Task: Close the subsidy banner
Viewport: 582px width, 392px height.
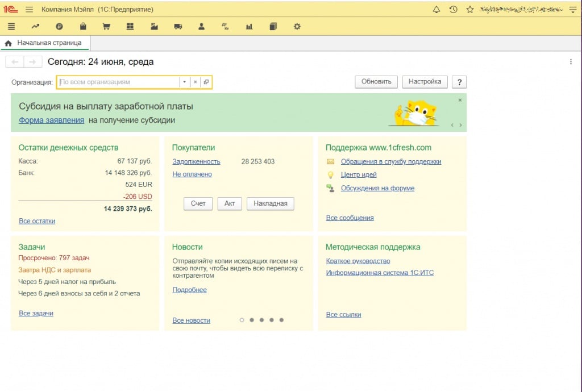Action: tap(460, 100)
